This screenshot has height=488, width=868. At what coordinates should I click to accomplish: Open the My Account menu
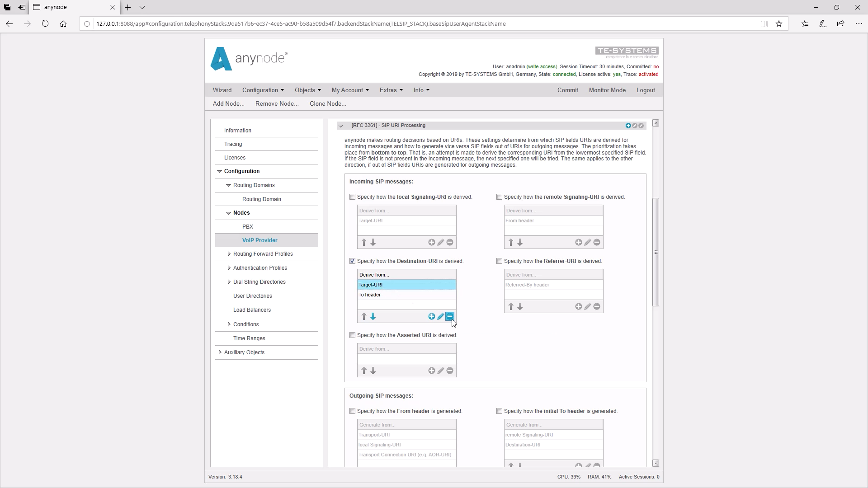(x=350, y=90)
